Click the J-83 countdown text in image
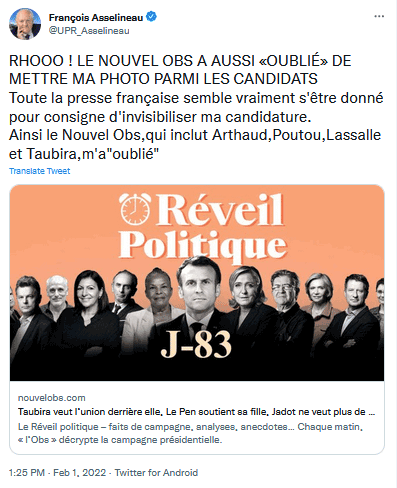 coord(196,344)
